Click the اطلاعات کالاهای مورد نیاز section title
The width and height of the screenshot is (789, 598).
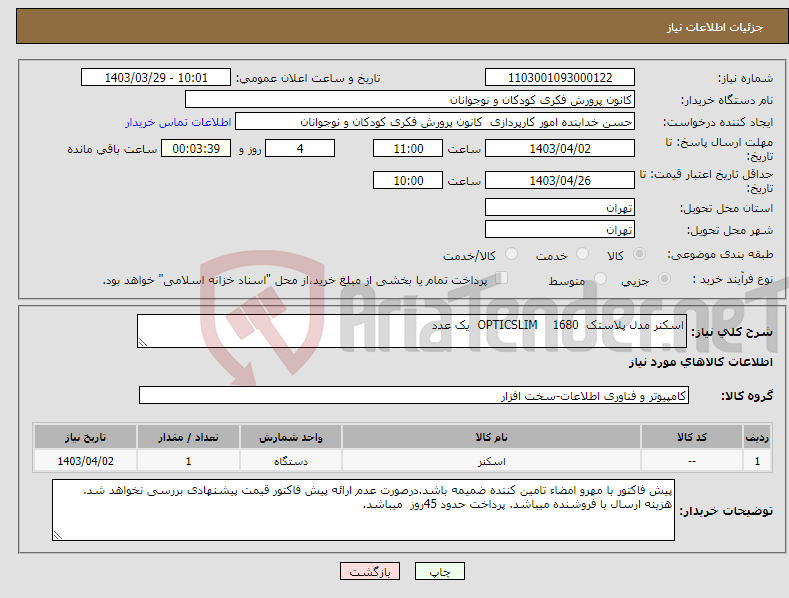pos(700,362)
